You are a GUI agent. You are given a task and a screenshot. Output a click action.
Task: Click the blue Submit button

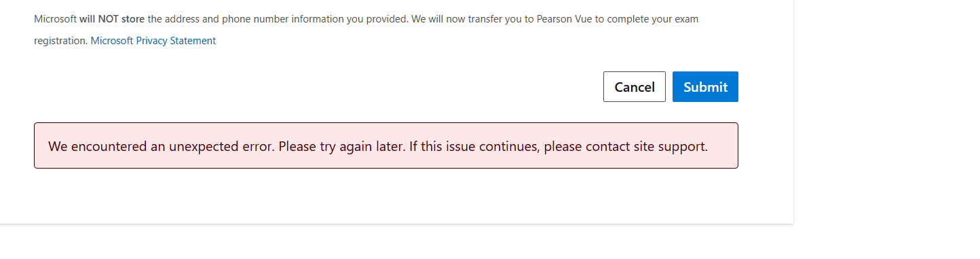tap(705, 87)
